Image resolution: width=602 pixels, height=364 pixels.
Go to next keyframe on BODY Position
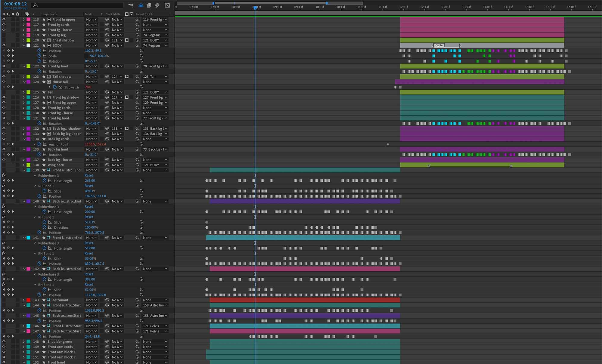[x=13, y=51]
